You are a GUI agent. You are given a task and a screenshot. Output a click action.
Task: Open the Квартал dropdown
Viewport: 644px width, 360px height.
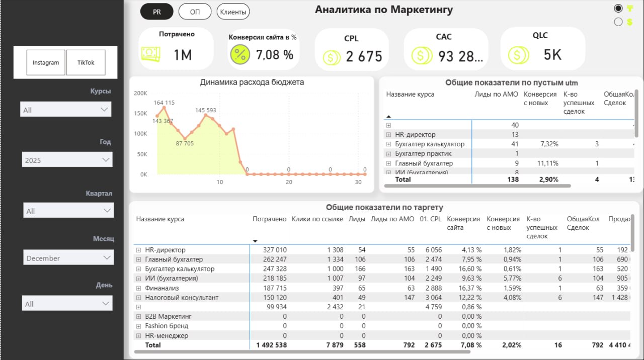click(68, 211)
